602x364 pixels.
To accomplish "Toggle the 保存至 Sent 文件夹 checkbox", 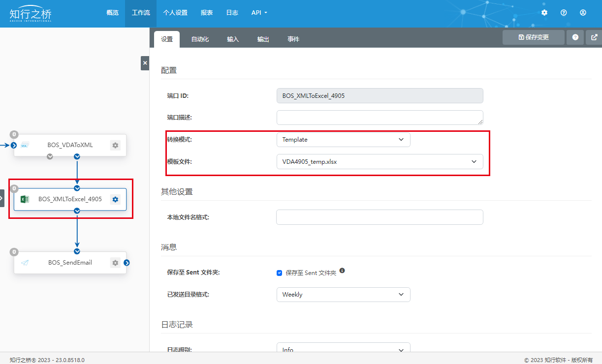I will (280, 273).
